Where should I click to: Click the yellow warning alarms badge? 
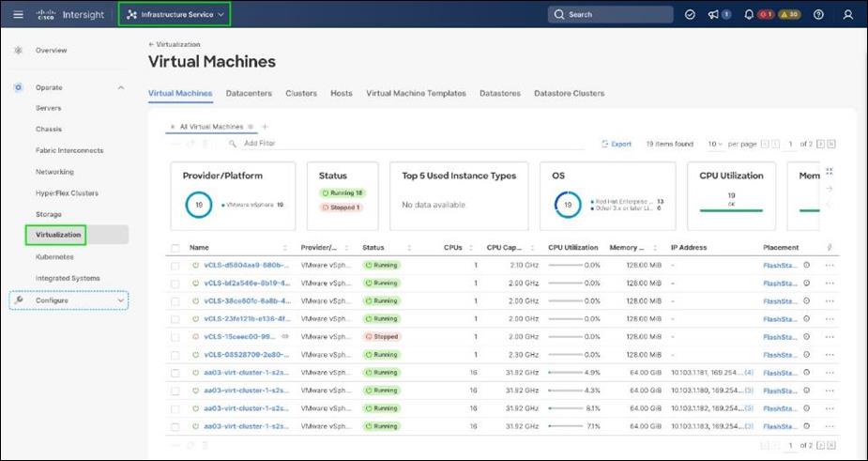tap(789, 15)
